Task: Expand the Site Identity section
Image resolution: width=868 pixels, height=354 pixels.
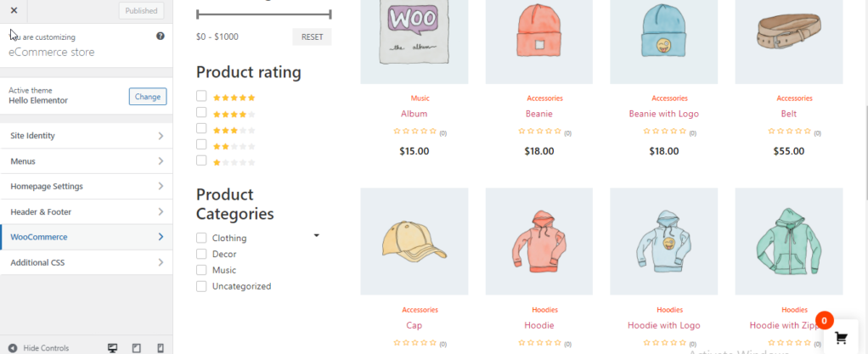Action: click(x=86, y=136)
